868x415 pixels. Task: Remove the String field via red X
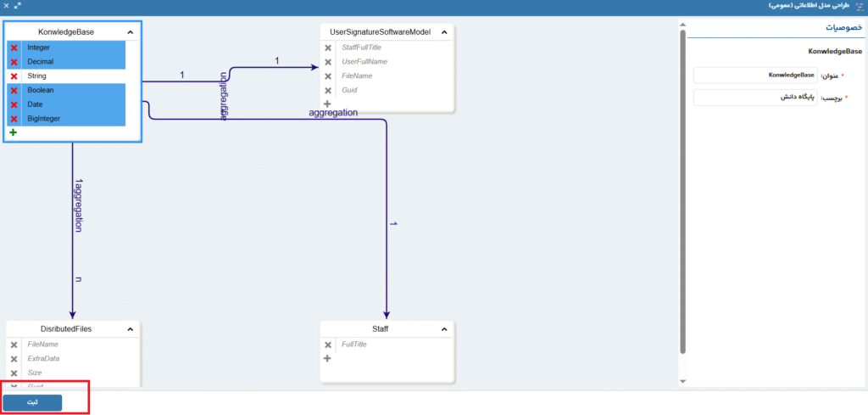14,76
